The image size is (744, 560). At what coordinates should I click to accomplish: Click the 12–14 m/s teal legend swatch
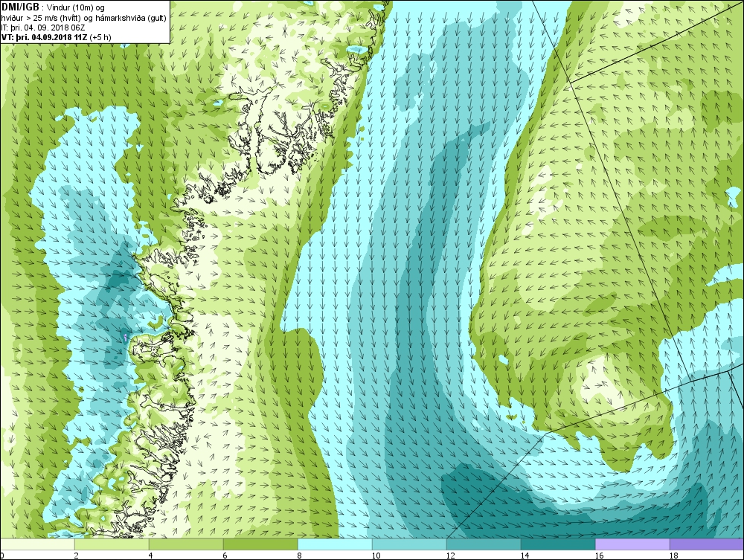pyautogui.click(x=484, y=544)
